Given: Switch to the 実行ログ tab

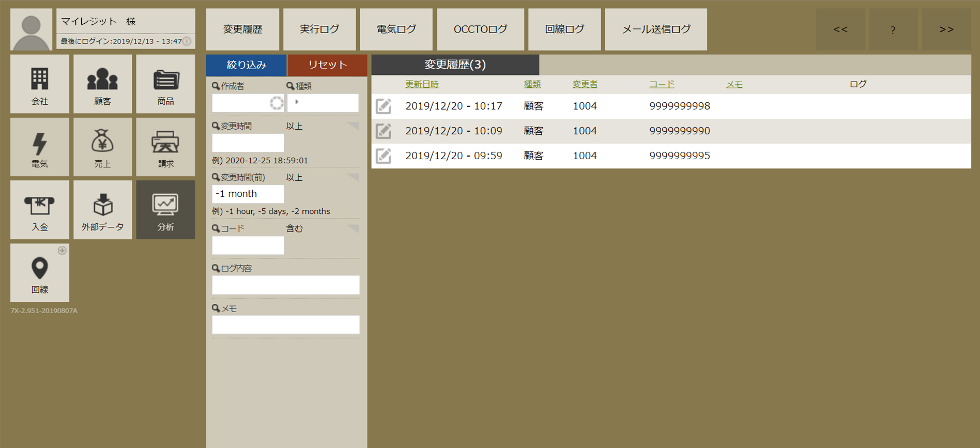Looking at the screenshot, I should [319, 29].
